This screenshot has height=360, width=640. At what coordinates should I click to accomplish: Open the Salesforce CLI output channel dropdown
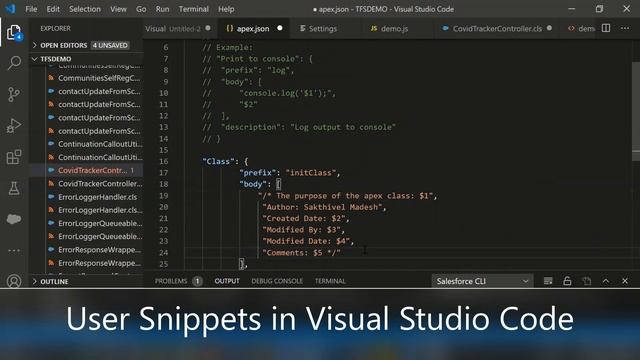coord(482,281)
